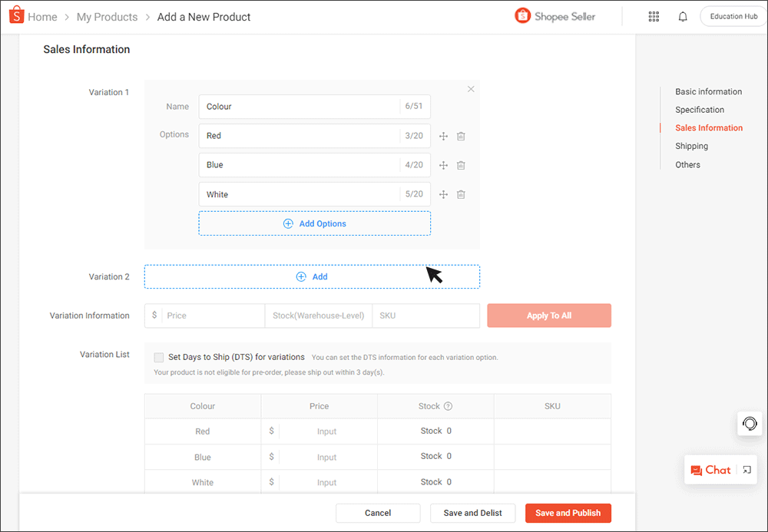768x532 pixels.
Task: Go to My Products breadcrumb
Action: coord(107,17)
